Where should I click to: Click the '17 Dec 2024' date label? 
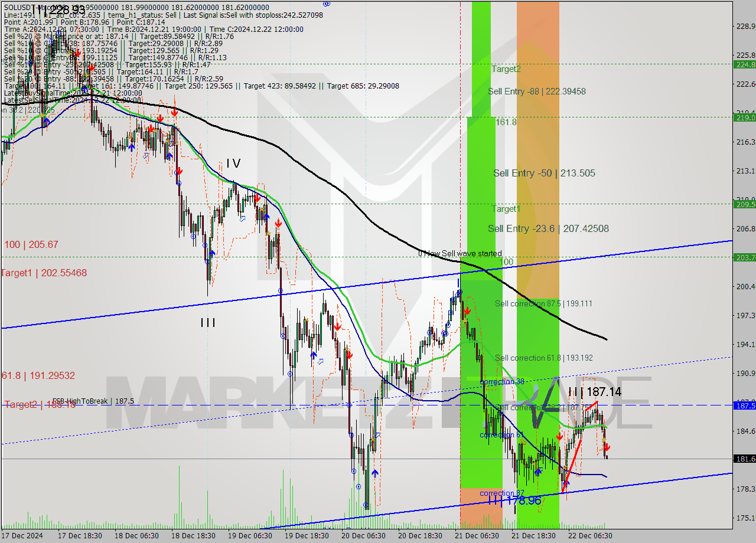click(23, 535)
